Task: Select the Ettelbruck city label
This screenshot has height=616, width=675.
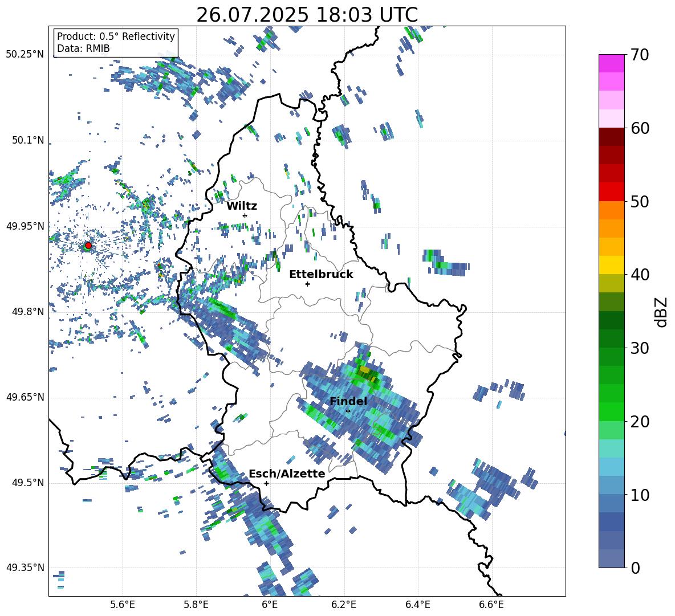Action: [321, 275]
